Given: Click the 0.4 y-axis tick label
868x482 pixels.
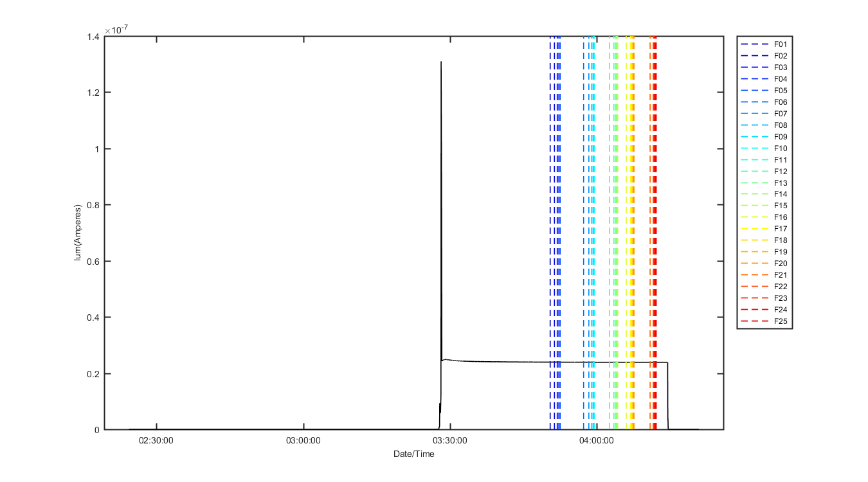Looking at the screenshot, I should [94, 317].
